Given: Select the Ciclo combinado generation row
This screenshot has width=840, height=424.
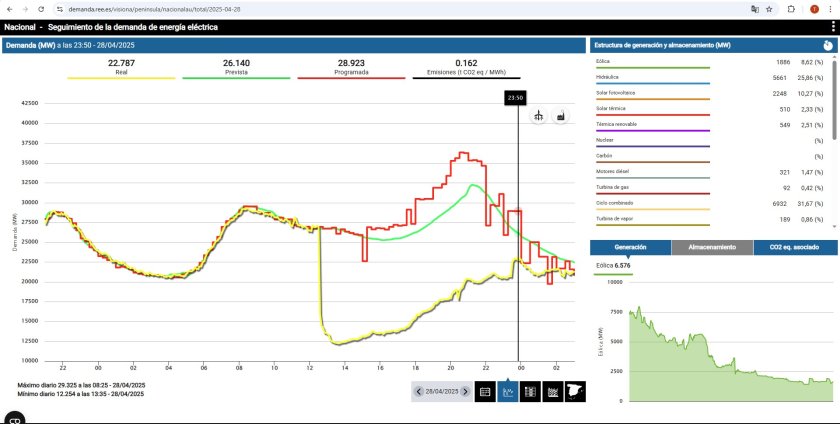Looking at the screenshot, I should [710, 204].
